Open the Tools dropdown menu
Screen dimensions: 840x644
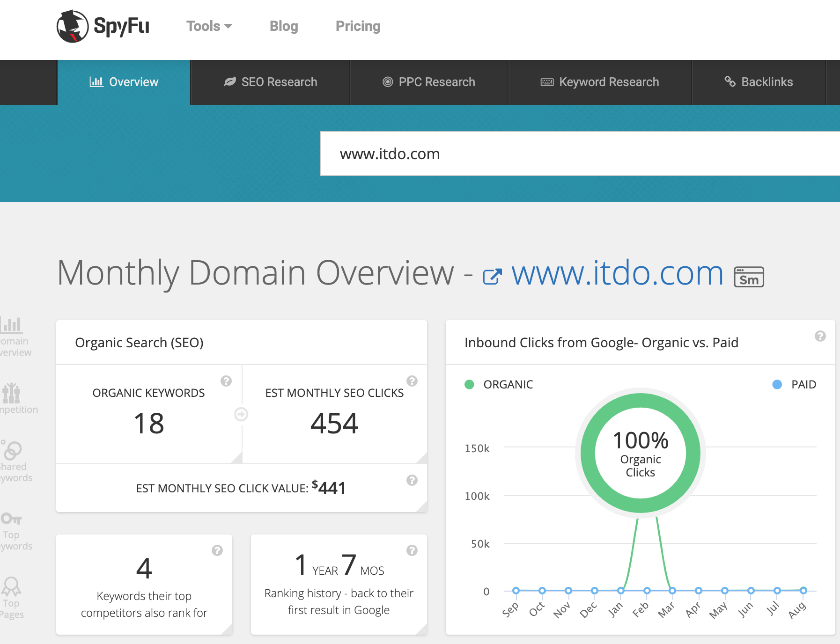tap(209, 26)
